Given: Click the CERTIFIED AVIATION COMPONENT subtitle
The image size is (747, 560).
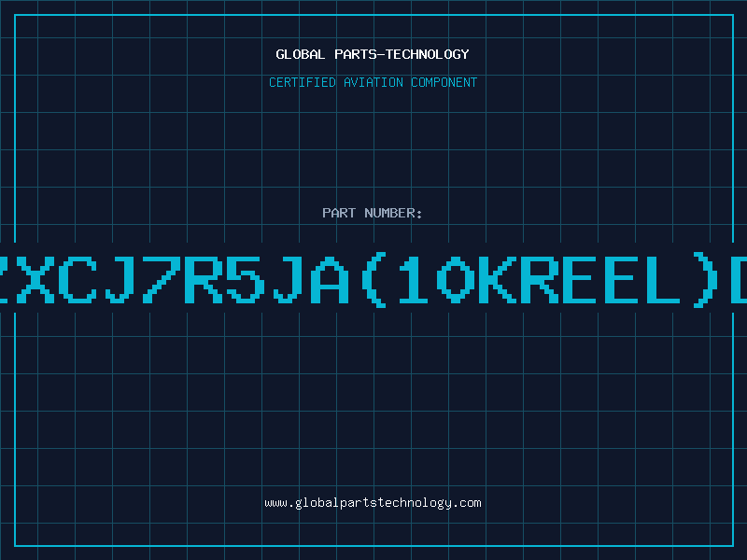Looking at the screenshot, I should point(373,82).
